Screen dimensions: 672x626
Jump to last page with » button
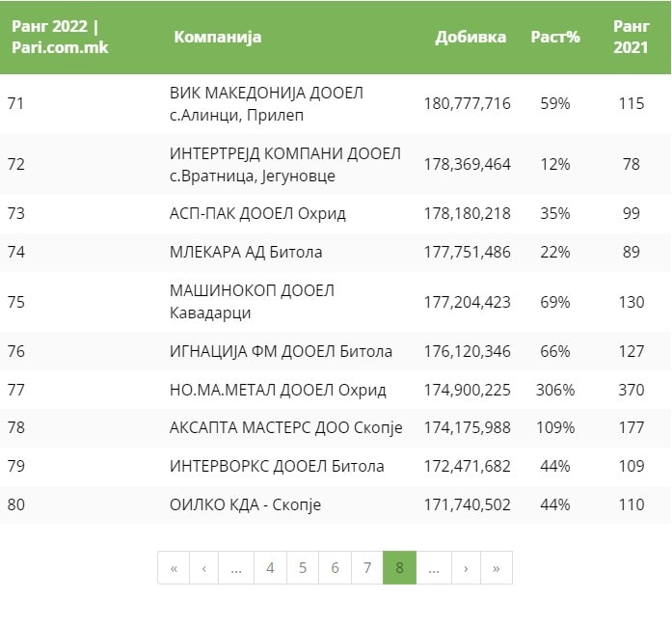[496, 568]
